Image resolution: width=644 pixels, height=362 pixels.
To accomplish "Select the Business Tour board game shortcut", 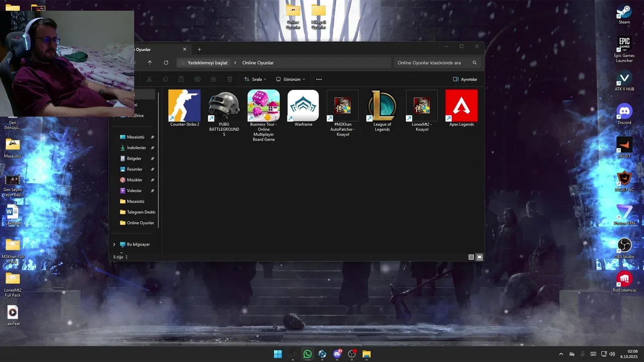I will [x=264, y=116].
